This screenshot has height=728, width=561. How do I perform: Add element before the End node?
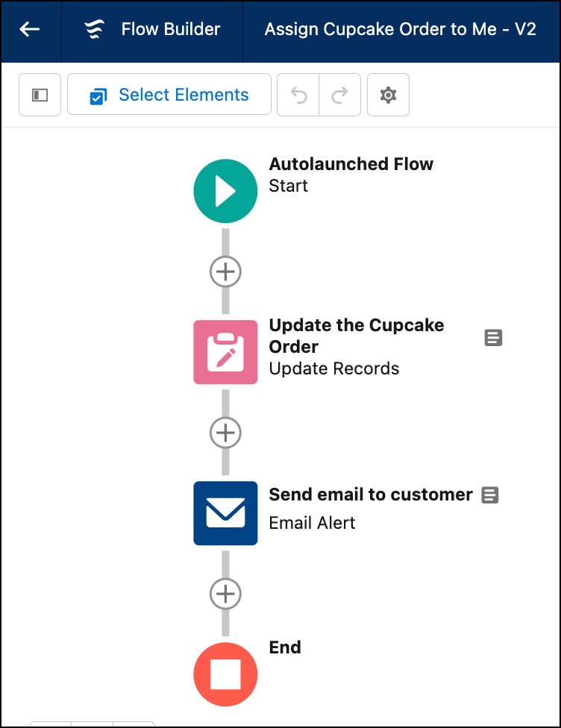[x=226, y=594]
